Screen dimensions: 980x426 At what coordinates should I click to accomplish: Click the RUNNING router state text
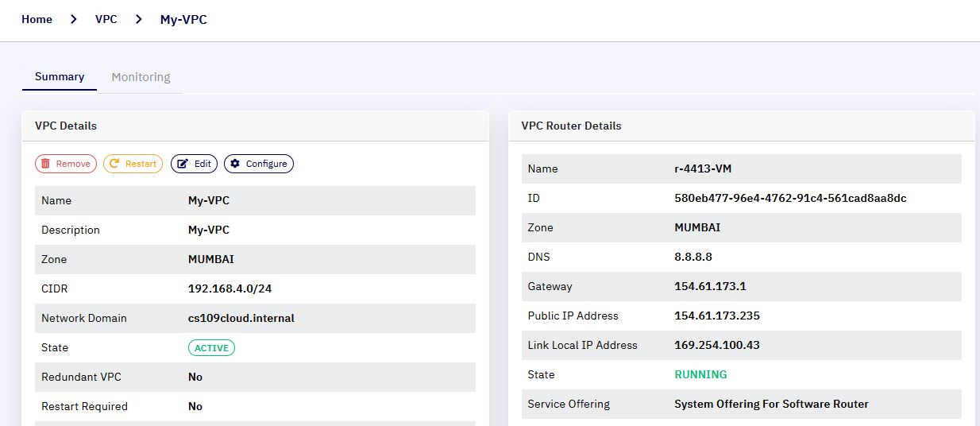(700, 374)
